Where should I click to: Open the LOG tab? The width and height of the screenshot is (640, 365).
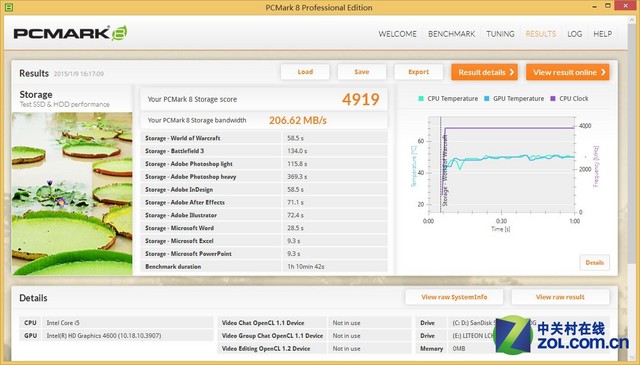point(574,34)
